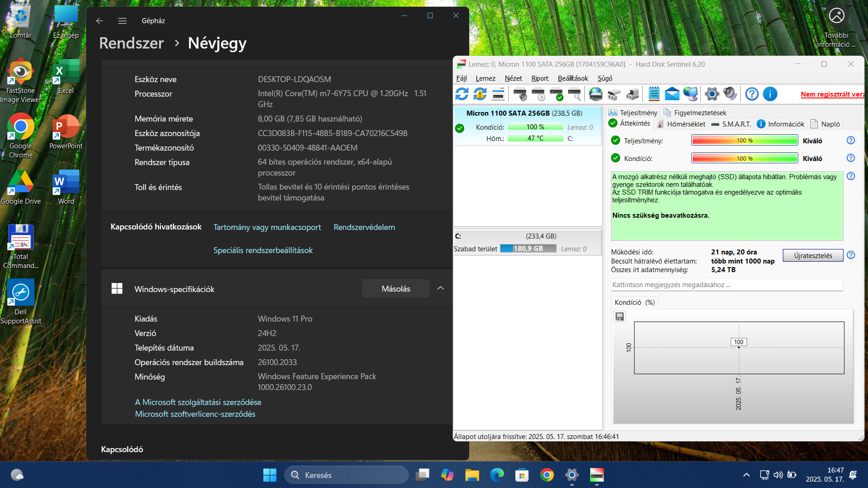Click help icon beside the green status text box
Screen dimensions: 868x488
pyautogui.click(x=851, y=176)
